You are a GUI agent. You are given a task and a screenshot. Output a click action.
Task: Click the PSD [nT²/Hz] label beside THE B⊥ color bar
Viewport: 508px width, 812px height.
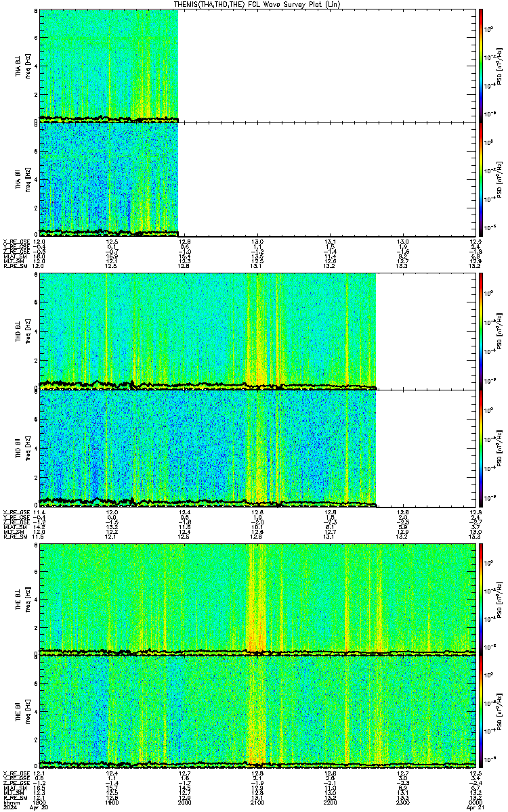[499, 599]
